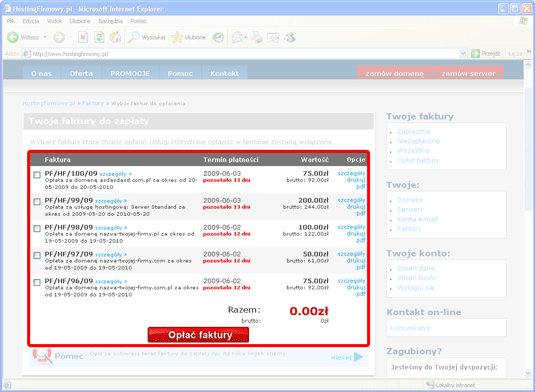Click Internet Explorer title bar icon
Viewport: 535px width, 392px height.
pyautogui.click(x=7, y=8)
